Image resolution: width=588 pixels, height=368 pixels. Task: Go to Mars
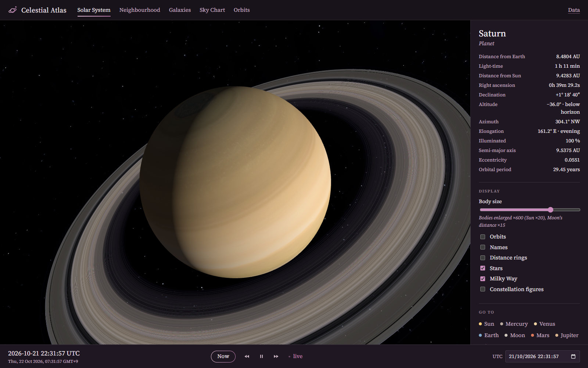pyautogui.click(x=540, y=335)
